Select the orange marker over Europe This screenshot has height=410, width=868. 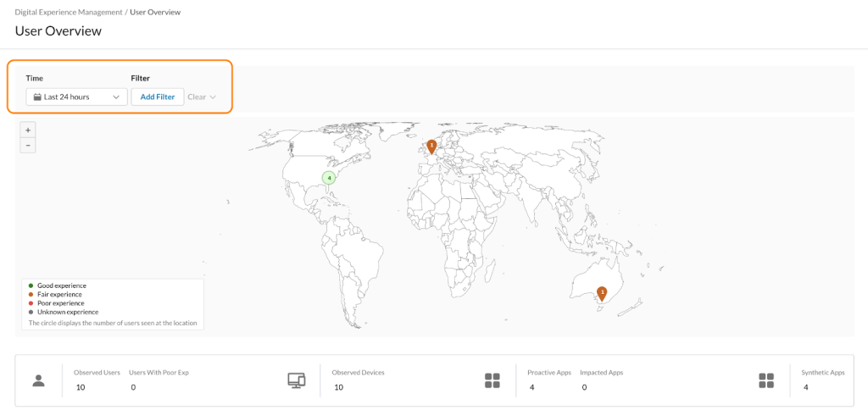(x=431, y=147)
